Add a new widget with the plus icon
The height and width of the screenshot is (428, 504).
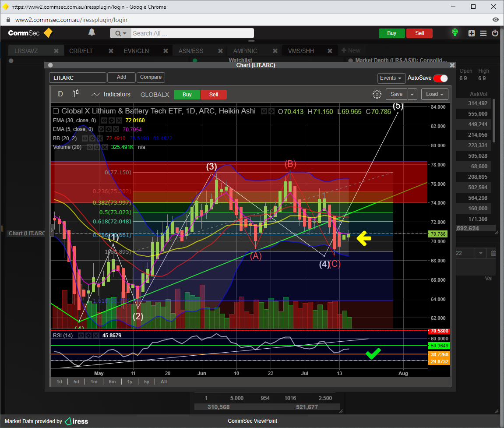click(472, 33)
